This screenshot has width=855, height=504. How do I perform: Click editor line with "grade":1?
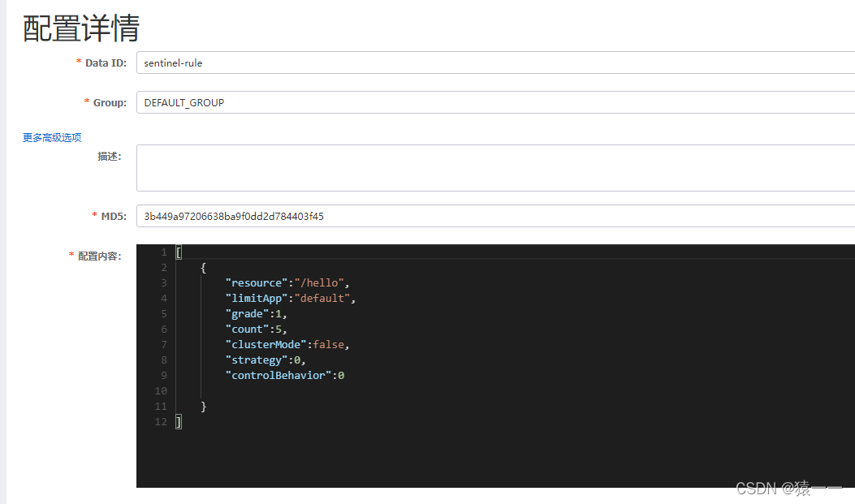257,314
